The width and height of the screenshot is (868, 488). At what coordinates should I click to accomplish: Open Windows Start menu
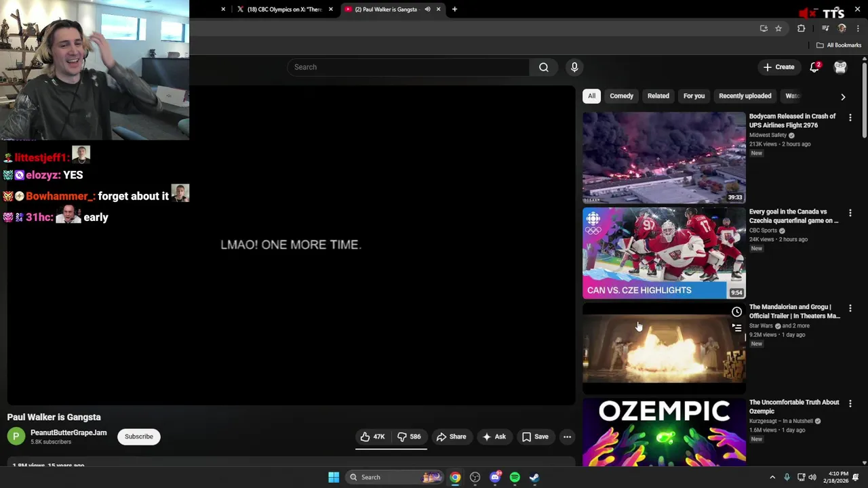[x=334, y=477]
